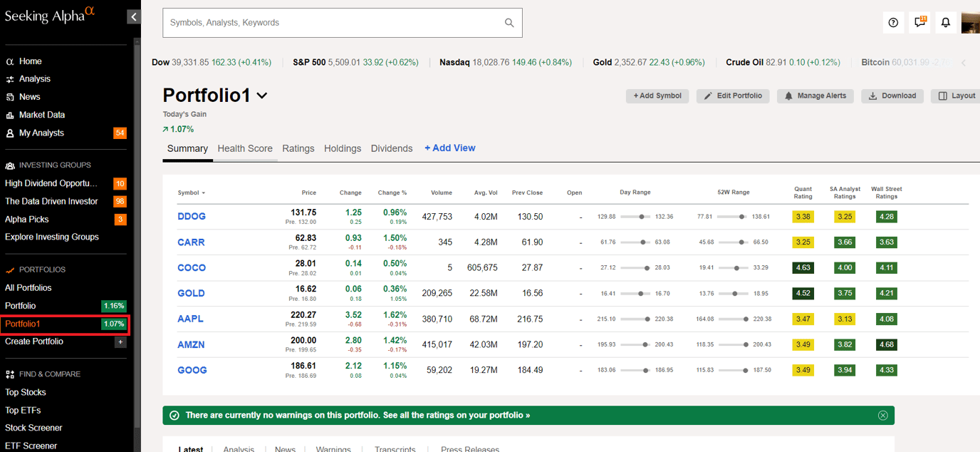Open Top ETFs in sidebar
Viewport: 980px width, 452px height.
tap(23, 410)
